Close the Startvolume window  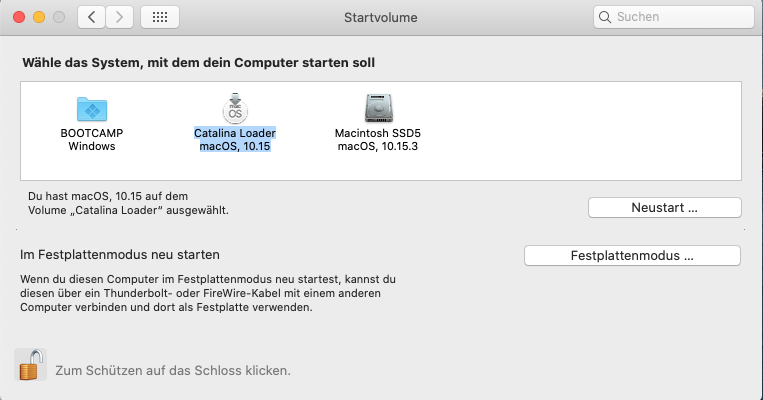click(x=19, y=18)
